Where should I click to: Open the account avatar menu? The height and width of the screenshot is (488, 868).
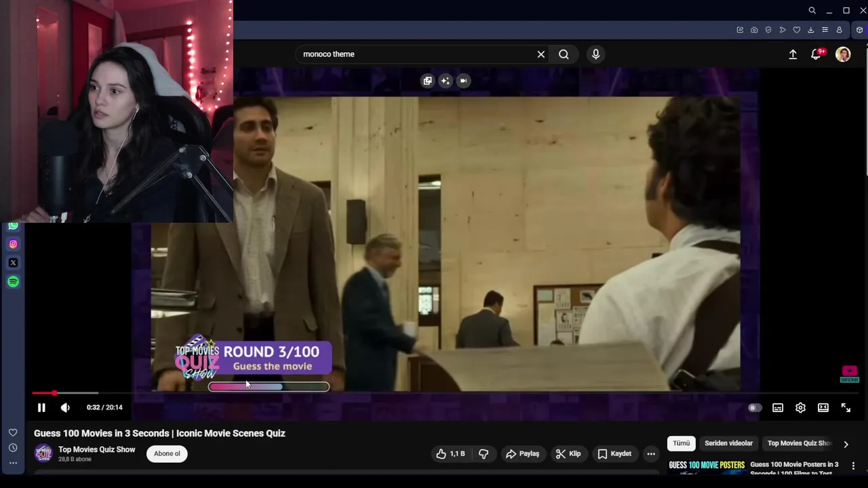[843, 54]
